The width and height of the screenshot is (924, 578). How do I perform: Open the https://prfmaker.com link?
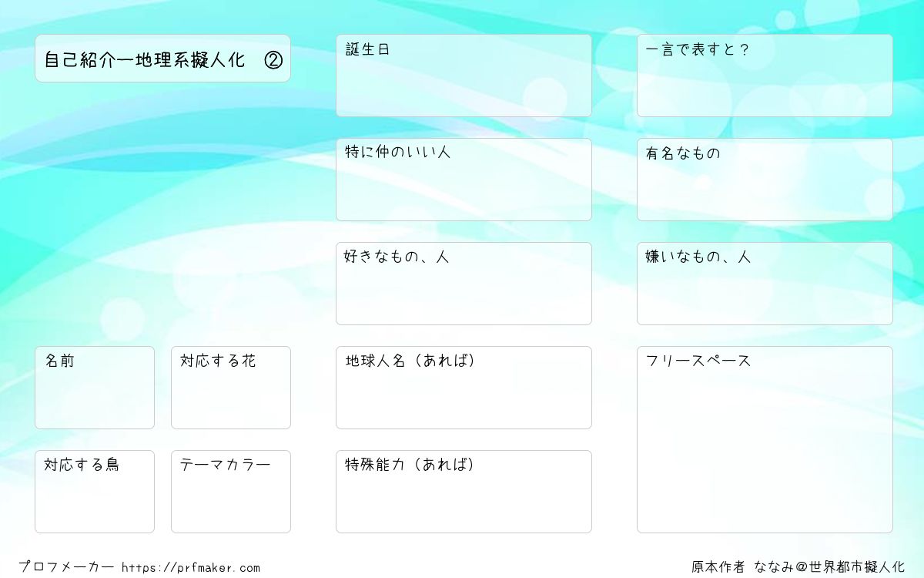191,568
